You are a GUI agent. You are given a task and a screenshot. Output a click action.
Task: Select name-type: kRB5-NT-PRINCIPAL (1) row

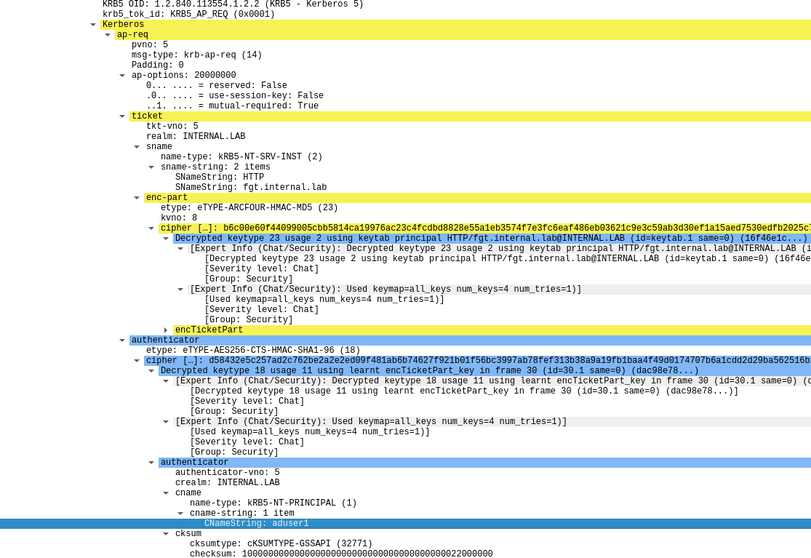point(273,503)
